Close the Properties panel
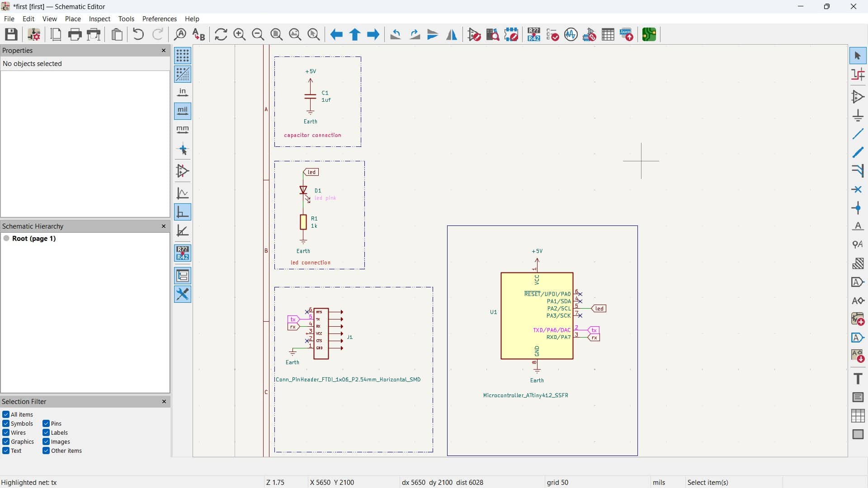Image resolution: width=868 pixels, height=488 pixels. pyautogui.click(x=164, y=51)
